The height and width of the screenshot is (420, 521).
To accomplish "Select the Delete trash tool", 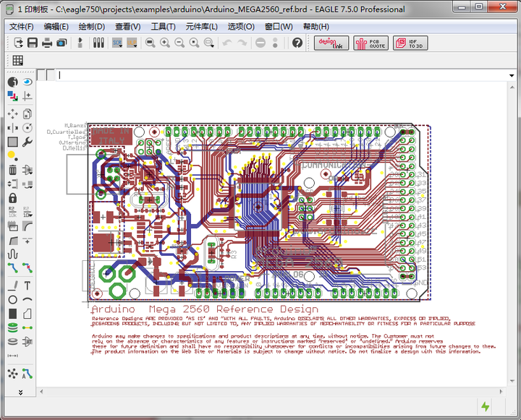I will [12, 170].
